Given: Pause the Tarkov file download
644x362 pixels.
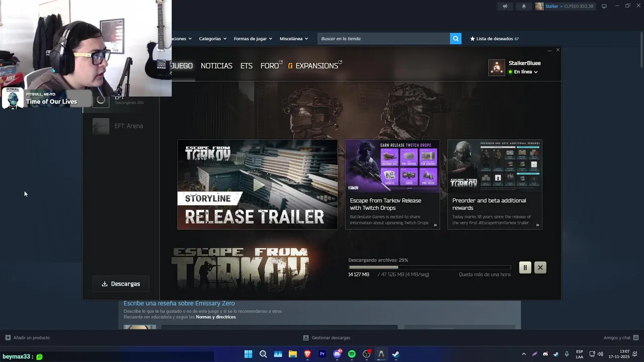Looking at the screenshot, I should pos(525,267).
